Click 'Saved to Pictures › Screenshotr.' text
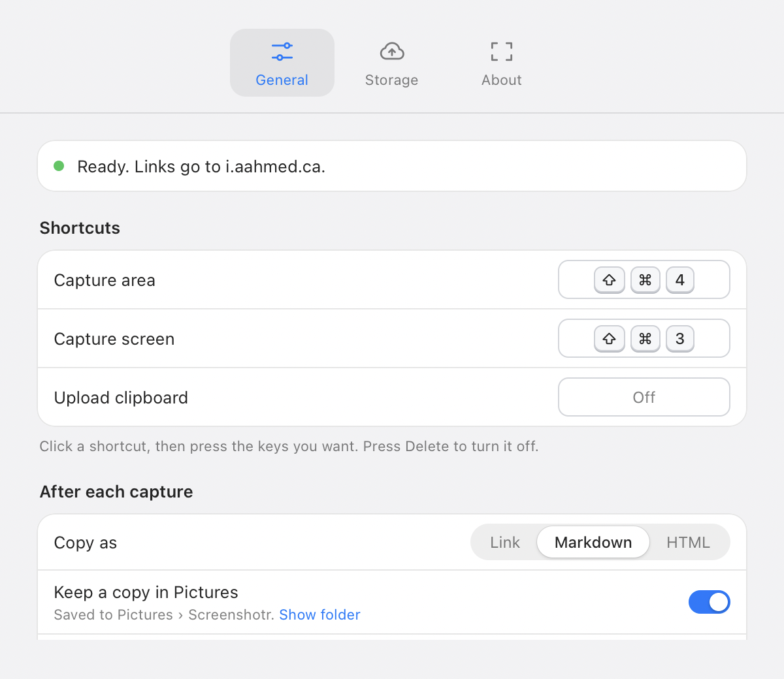 (164, 614)
